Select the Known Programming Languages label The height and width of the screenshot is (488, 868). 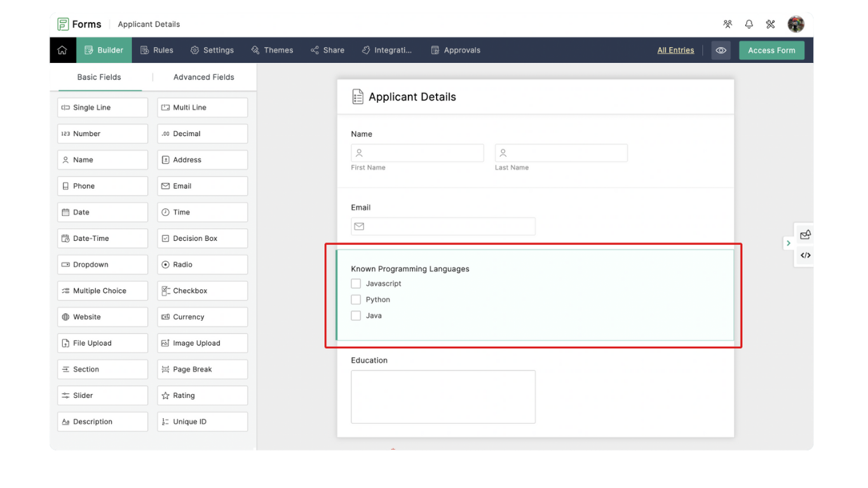410,269
